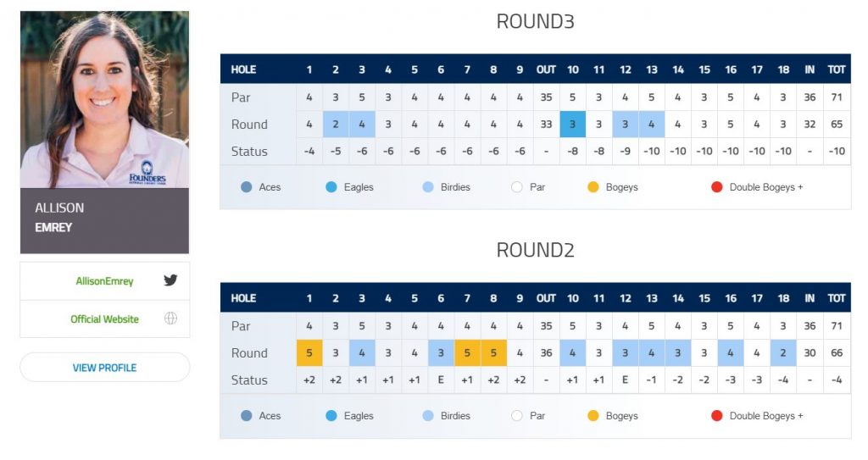Click the Eagles legend dot in Round 3
The image size is (868, 460).
tap(331, 187)
